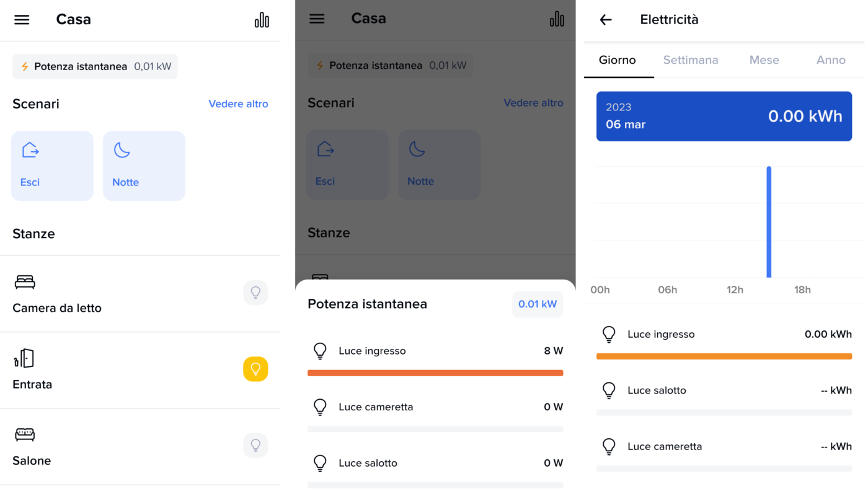Open the energy statistics chart icon

[262, 20]
